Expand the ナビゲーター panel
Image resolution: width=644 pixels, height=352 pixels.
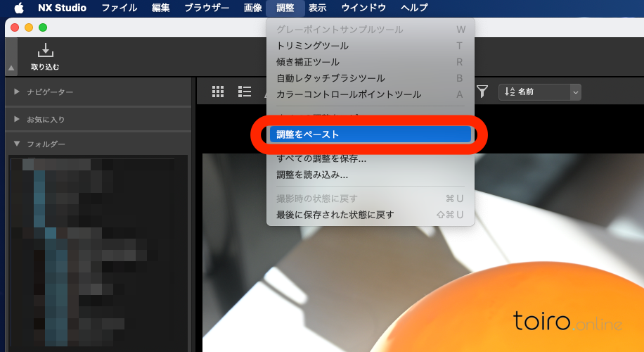17,92
